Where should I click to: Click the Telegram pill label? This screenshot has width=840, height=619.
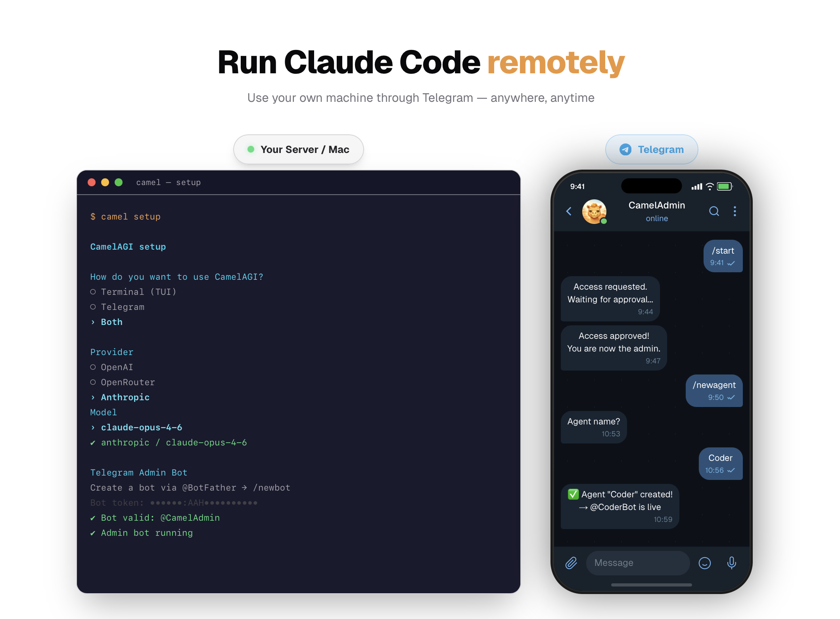(660, 149)
